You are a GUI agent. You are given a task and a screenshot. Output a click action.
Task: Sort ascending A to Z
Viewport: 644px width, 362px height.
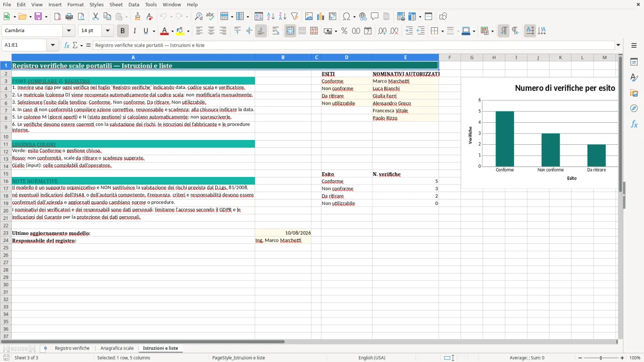[x=271, y=17]
